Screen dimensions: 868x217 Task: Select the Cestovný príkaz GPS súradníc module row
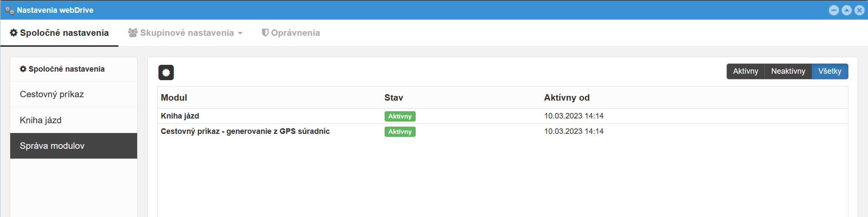pos(245,131)
